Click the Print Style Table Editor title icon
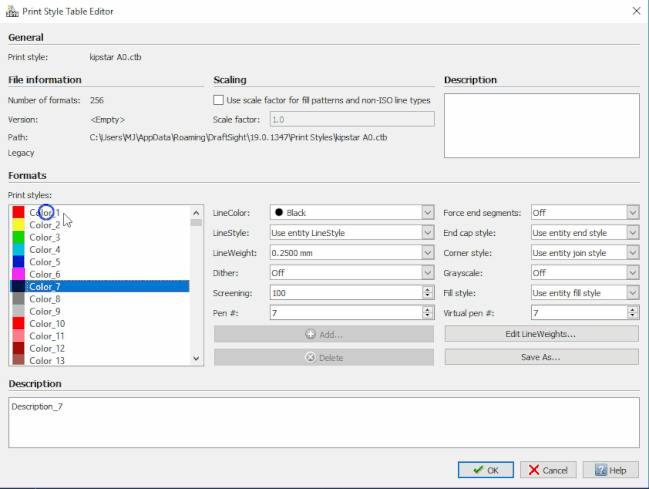The width and height of the screenshot is (649, 489). point(12,11)
